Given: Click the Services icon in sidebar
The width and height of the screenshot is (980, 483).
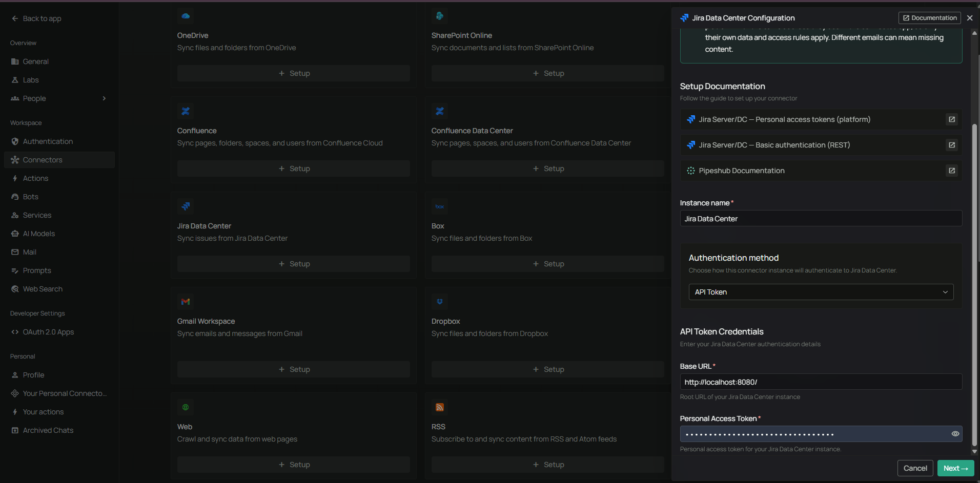Looking at the screenshot, I should pyautogui.click(x=15, y=215).
